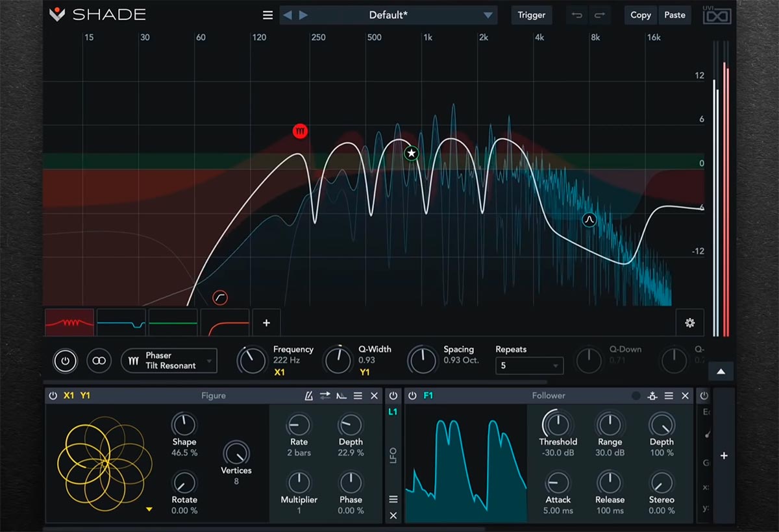
Task: Open the yellow figure preset triangle
Action: point(149,510)
